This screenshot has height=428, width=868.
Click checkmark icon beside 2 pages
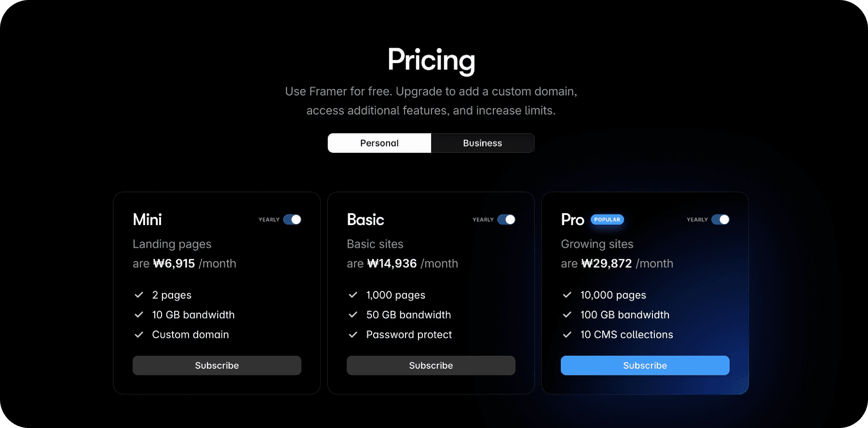tap(139, 295)
